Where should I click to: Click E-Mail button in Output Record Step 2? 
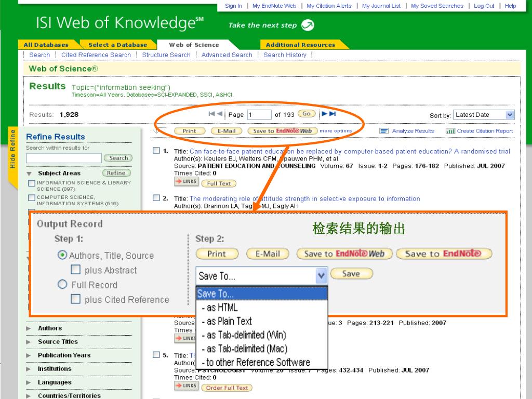point(268,254)
